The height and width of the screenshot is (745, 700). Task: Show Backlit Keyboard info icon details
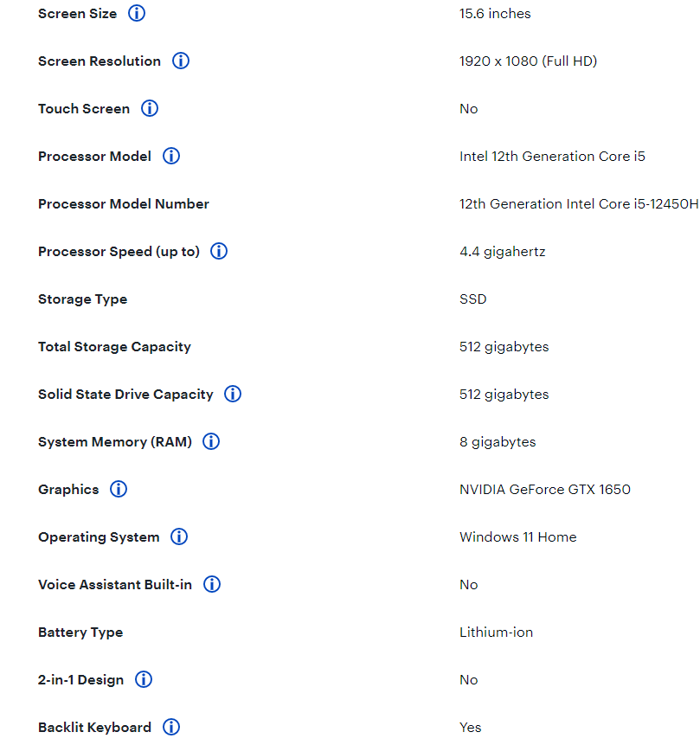pyautogui.click(x=171, y=728)
